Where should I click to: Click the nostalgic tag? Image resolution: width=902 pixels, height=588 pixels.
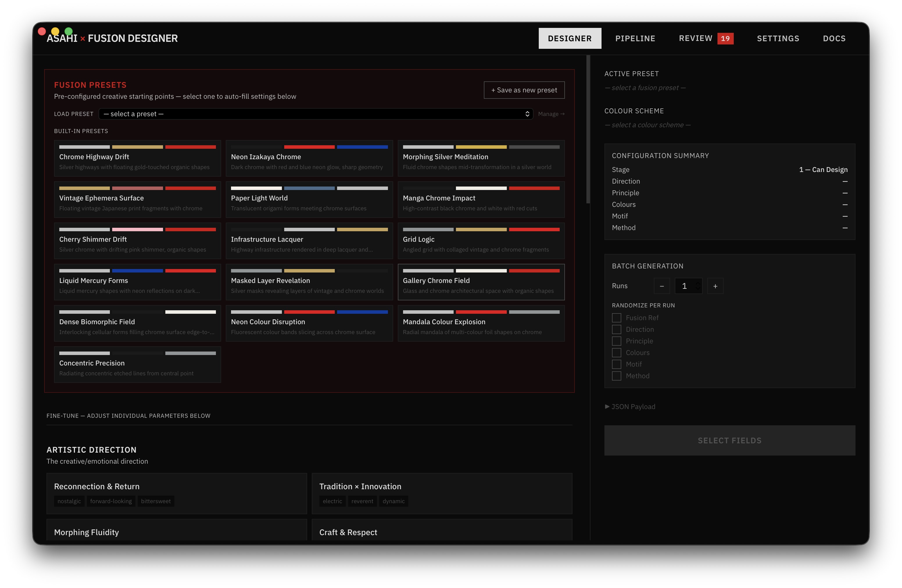pyautogui.click(x=69, y=501)
